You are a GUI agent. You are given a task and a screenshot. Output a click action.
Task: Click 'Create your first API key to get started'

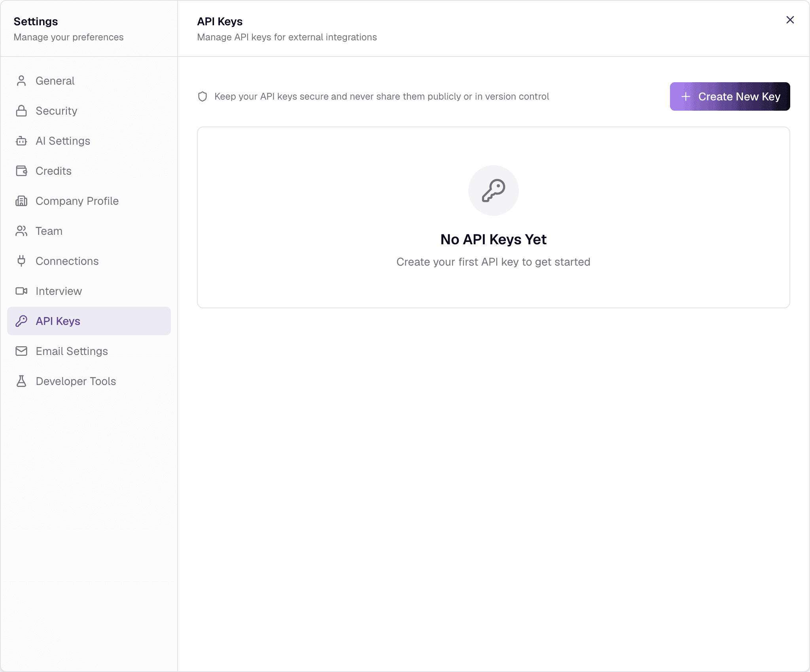(x=494, y=262)
